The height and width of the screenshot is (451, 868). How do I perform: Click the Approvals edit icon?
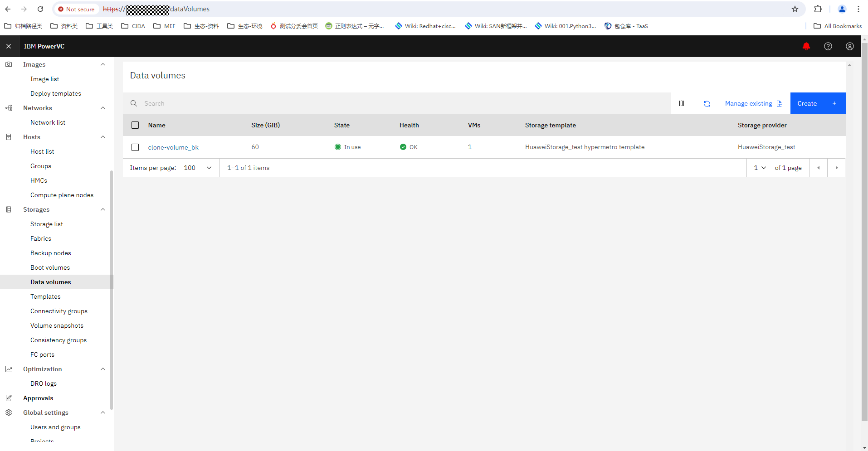pyautogui.click(x=9, y=398)
